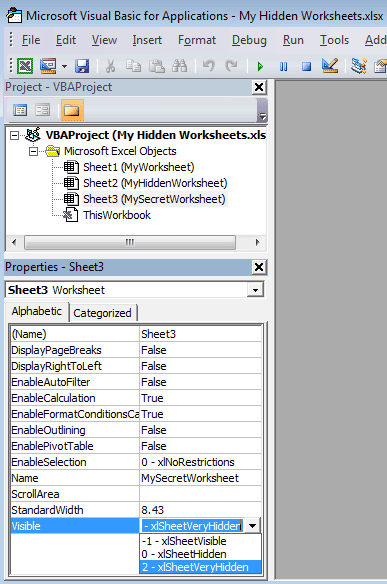Choose 0 - xlSheetHidden option

point(201,554)
